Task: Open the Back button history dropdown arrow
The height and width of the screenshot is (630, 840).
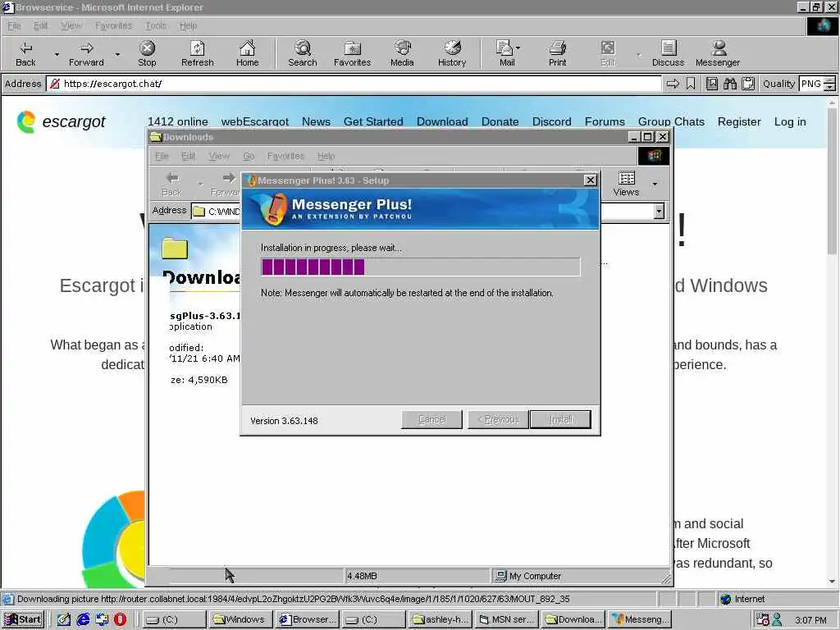Action: 57,55
